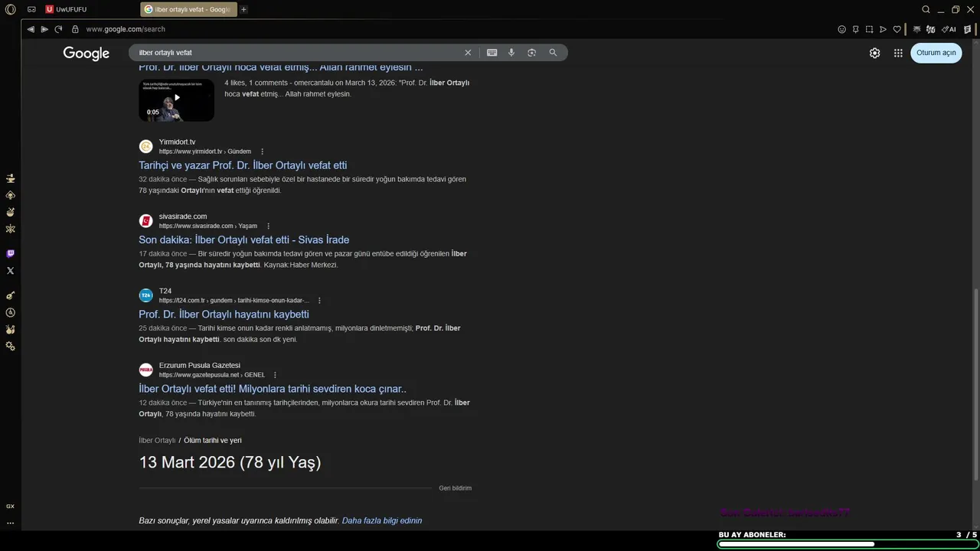Open the paper-plane send toolbar icon

click(883, 29)
